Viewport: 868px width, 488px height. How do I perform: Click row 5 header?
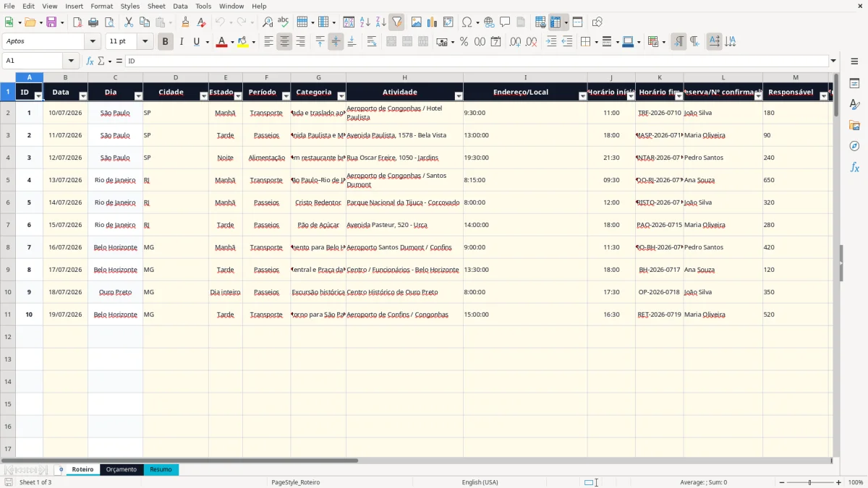pyautogui.click(x=8, y=180)
